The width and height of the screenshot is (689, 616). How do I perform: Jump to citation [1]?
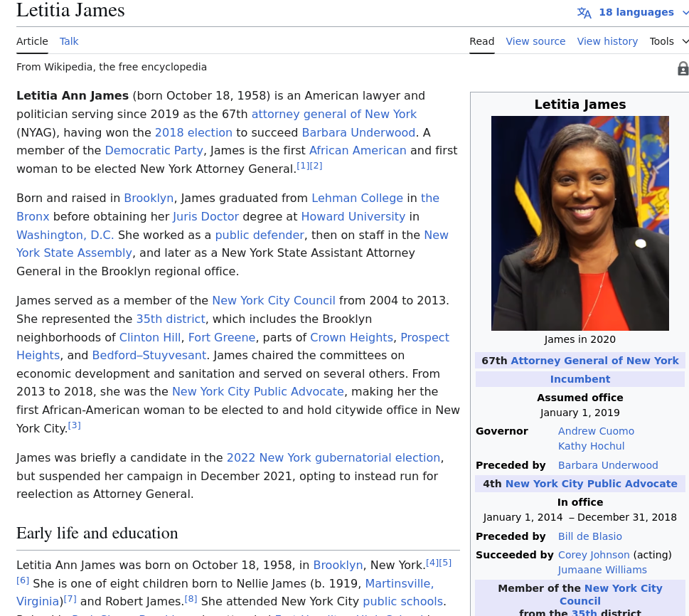tap(303, 166)
